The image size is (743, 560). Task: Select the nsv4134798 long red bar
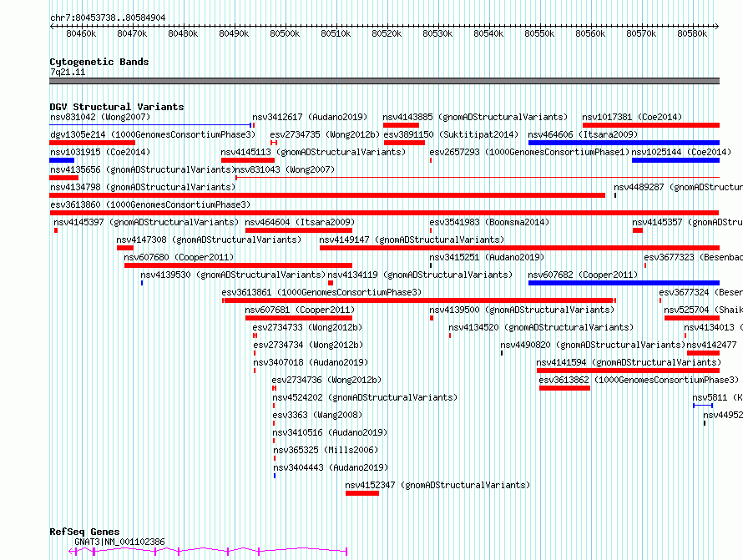tap(327, 195)
